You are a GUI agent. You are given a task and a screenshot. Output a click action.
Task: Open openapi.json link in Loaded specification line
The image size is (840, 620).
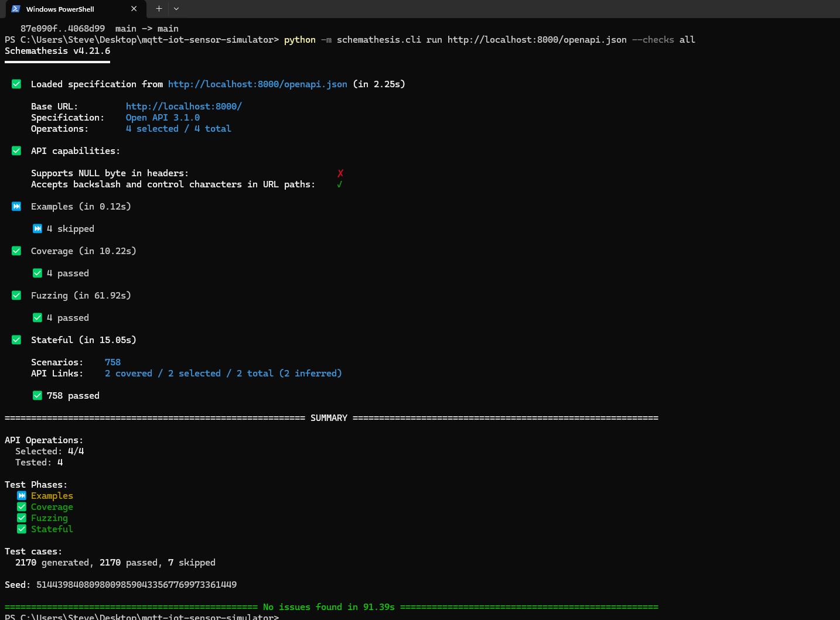(258, 84)
